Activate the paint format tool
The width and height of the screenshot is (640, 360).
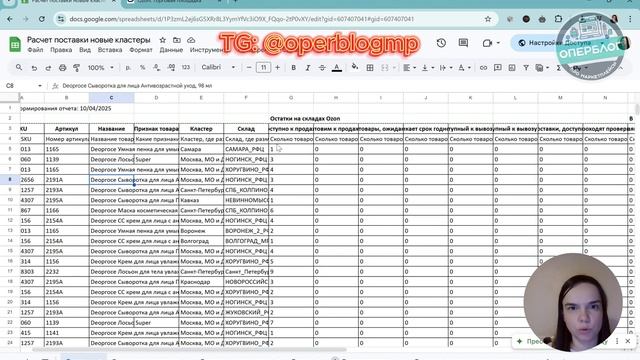pos(76,68)
